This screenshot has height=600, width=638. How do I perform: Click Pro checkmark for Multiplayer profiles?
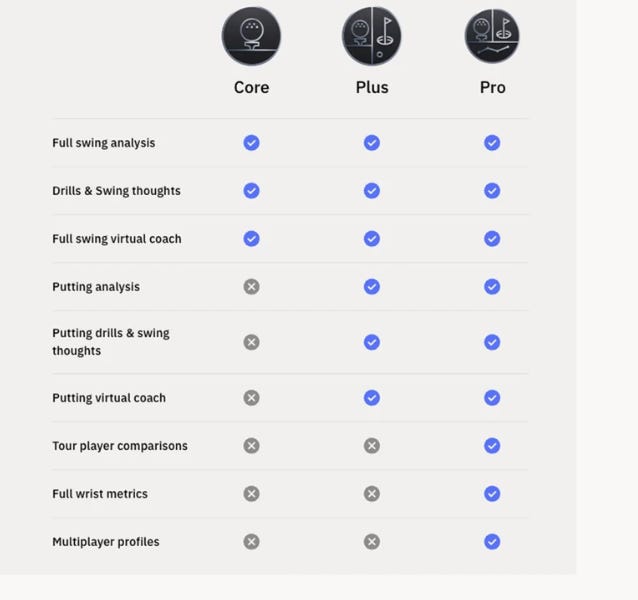point(492,542)
